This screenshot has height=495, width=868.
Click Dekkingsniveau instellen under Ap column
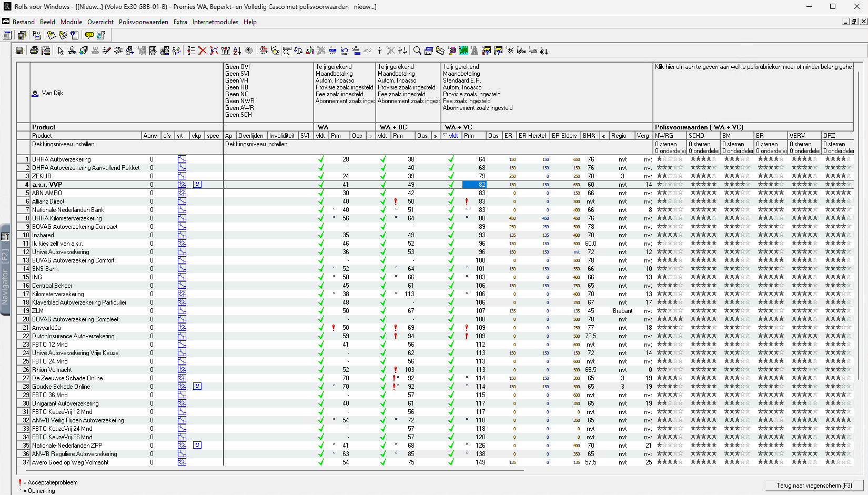pyautogui.click(x=256, y=144)
